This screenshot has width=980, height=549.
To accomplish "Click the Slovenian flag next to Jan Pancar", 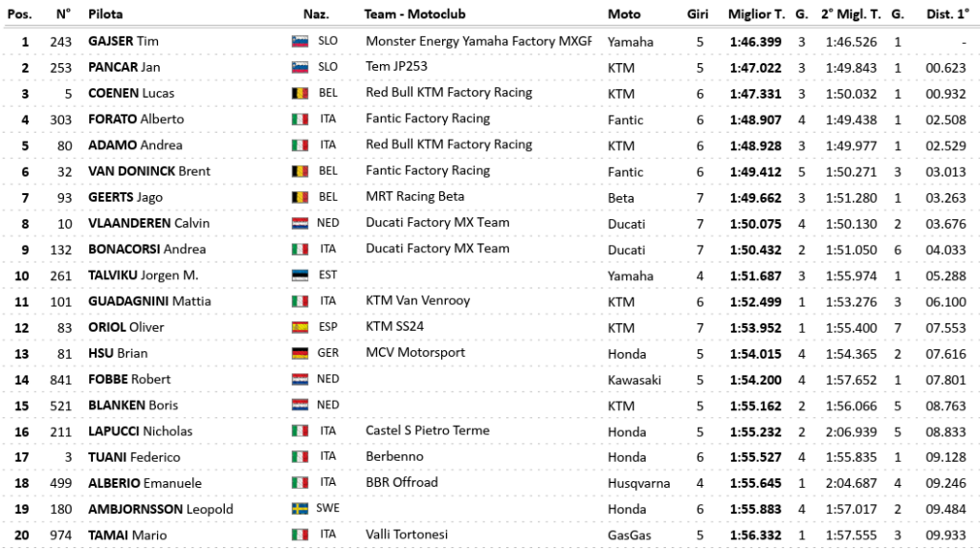I will pyautogui.click(x=299, y=68).
